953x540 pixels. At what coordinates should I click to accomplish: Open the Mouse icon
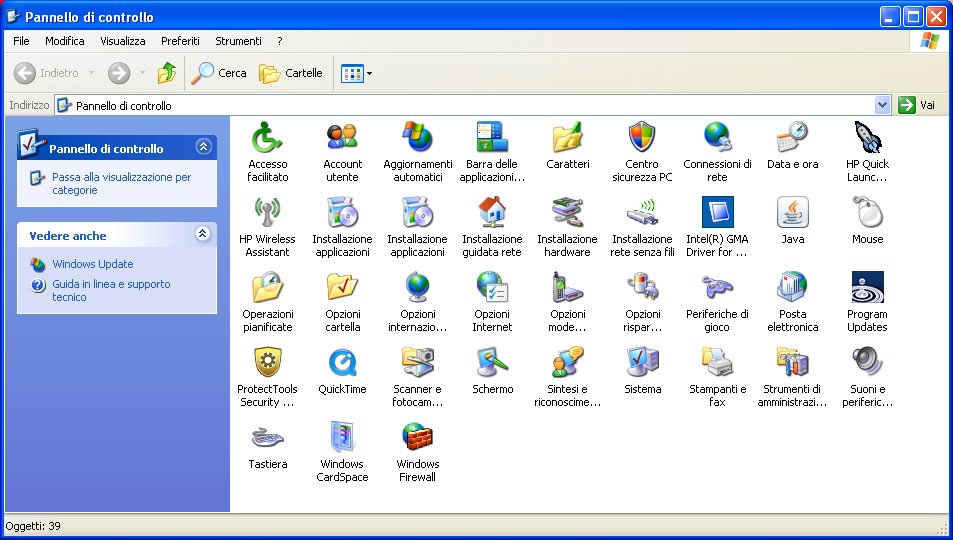coord(867,212)
